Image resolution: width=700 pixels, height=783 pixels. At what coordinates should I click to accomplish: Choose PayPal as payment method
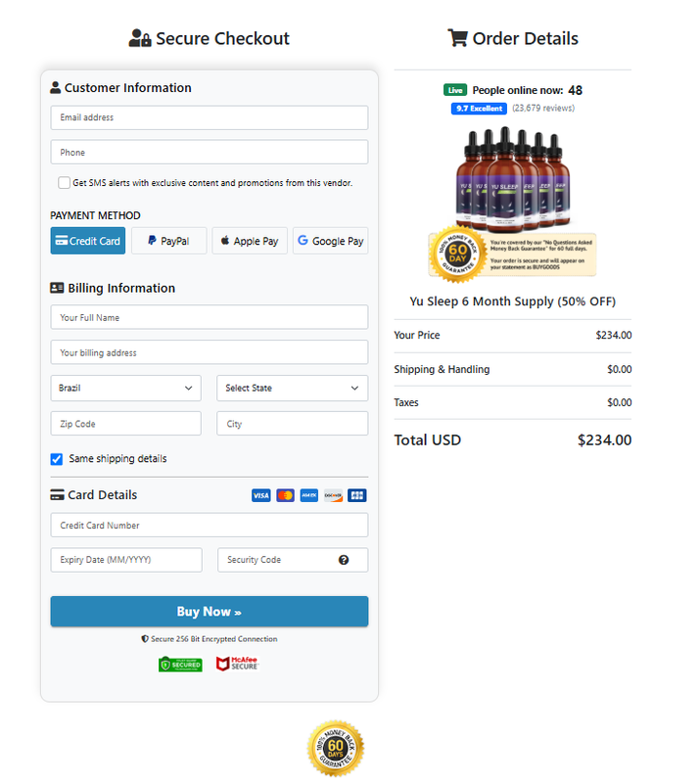tap(168, 241)
